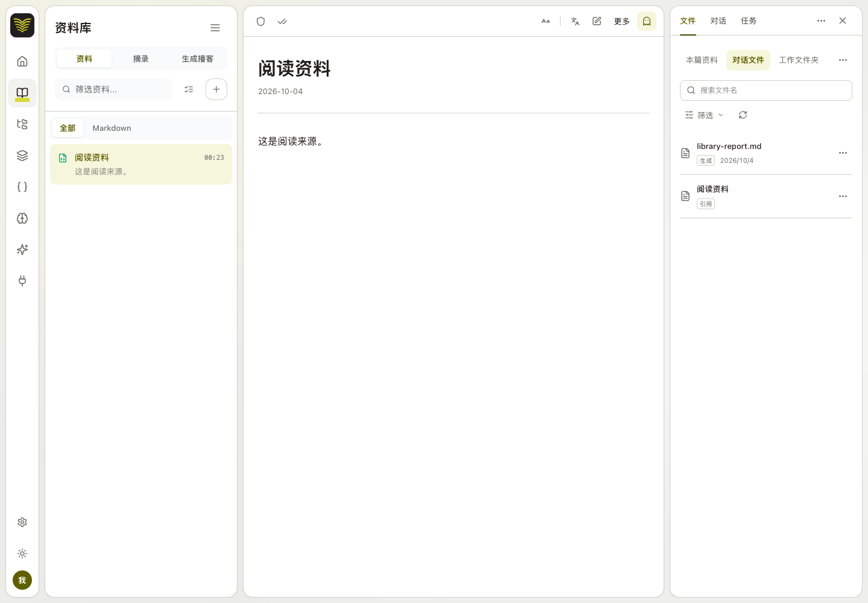Open the 更多 menu
This screenshot has height=603, width=868.
pos(621,21)
